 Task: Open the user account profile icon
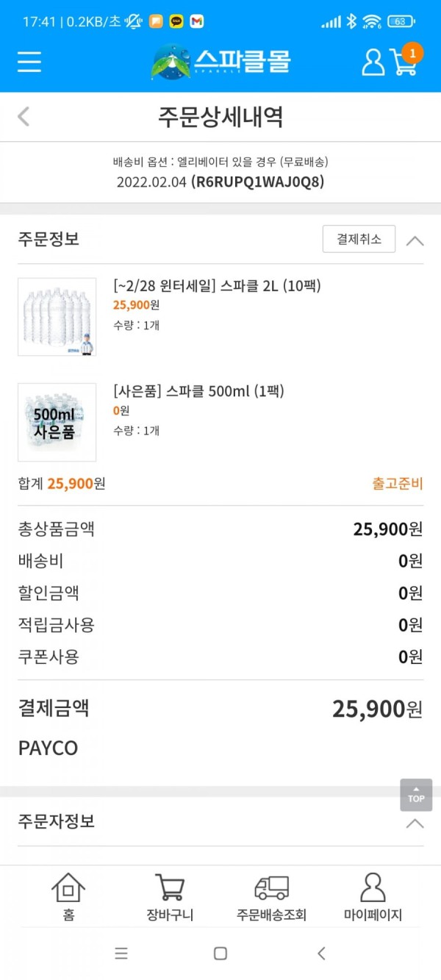tap(373, 62)
